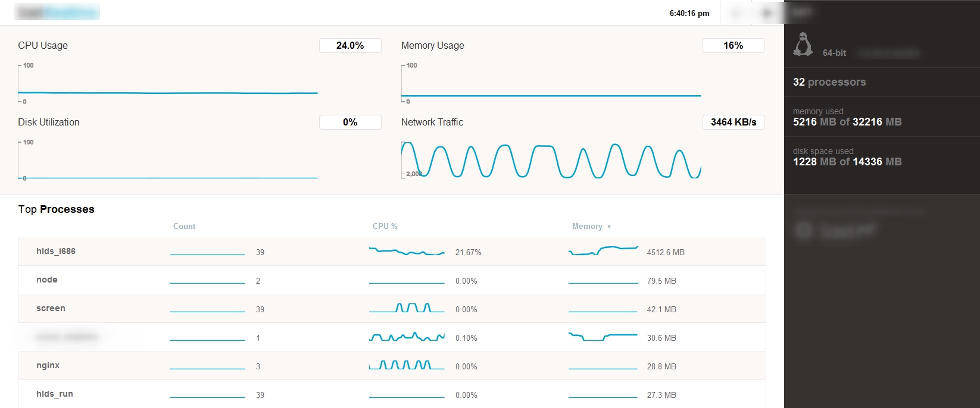The image size is (980, 408).
Task: Open the nginx process entry
Action: point(392,366)
